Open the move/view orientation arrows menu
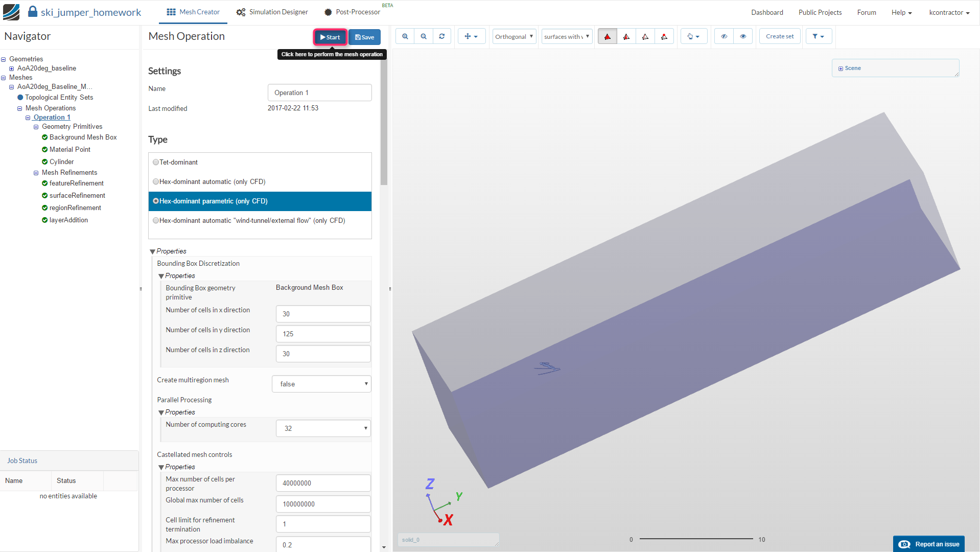 tap(471, 36)
